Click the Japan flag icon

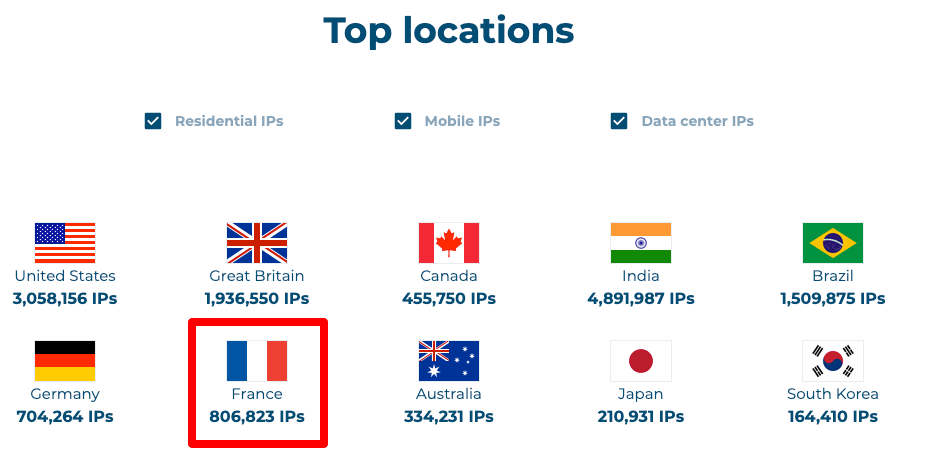(641, 361)
